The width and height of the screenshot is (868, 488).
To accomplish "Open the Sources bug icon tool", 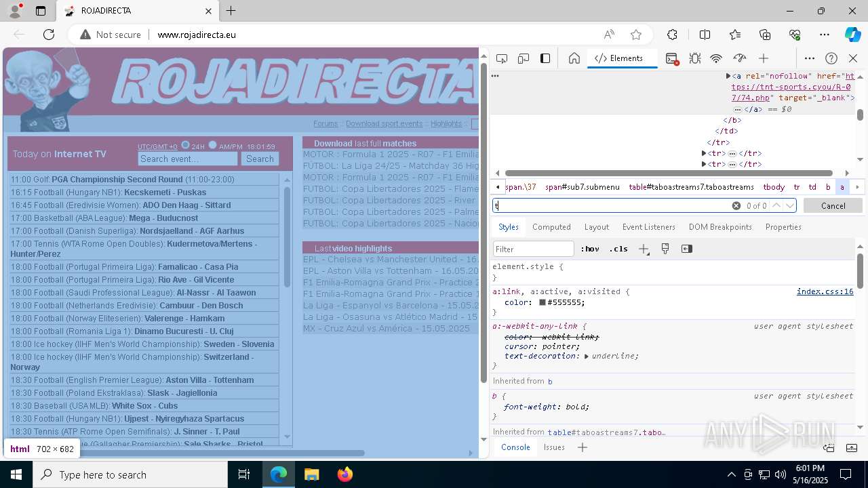I will pyautogui.click(x=694, y=58).
